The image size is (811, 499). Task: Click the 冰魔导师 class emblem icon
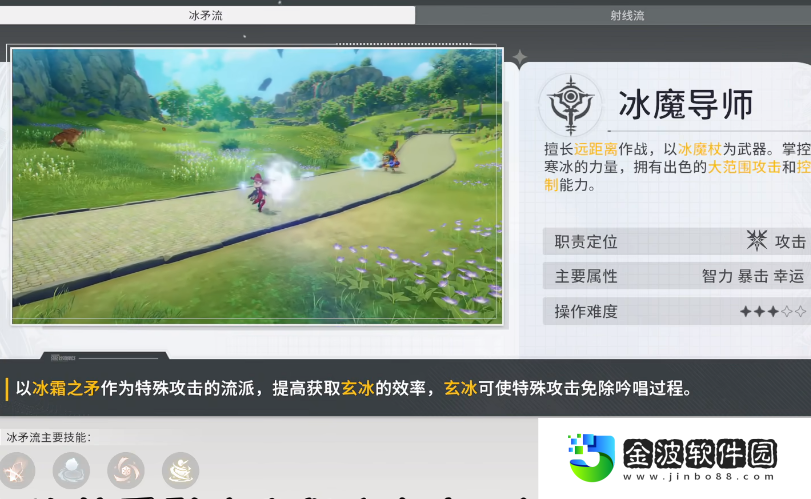pyautogui.click(x=570, y=105)
